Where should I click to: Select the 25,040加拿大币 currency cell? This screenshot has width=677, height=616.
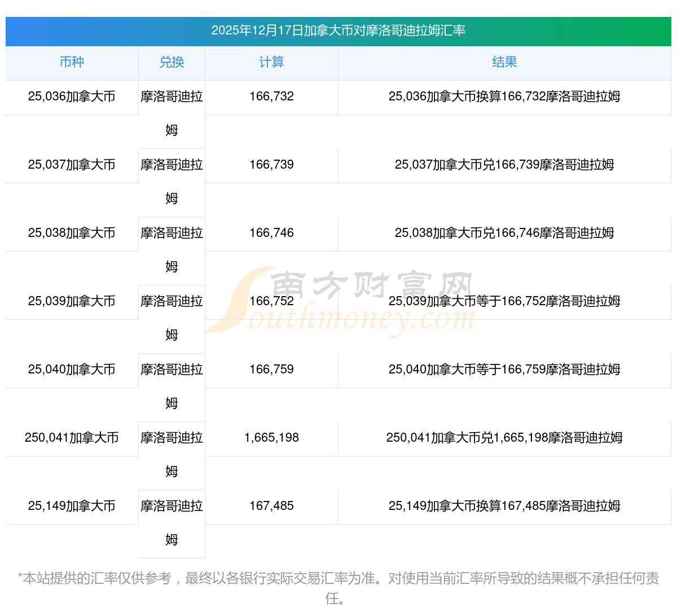(72, 369)
